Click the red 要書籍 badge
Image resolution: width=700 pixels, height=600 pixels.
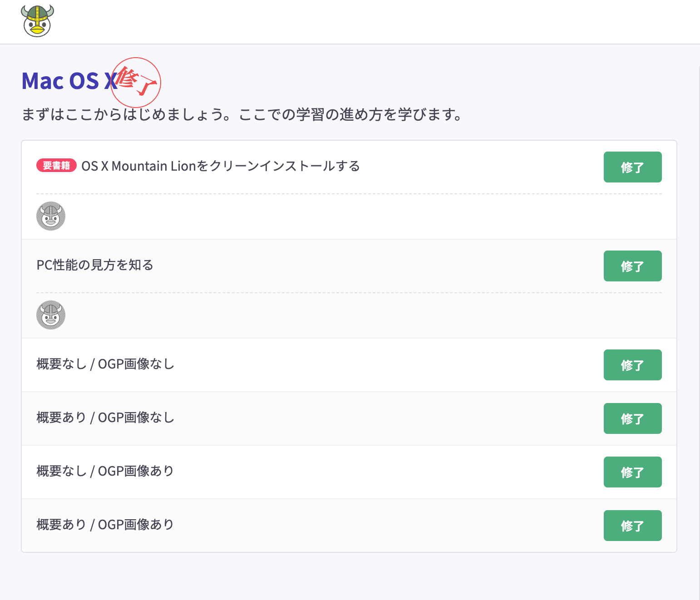[56, 166]
